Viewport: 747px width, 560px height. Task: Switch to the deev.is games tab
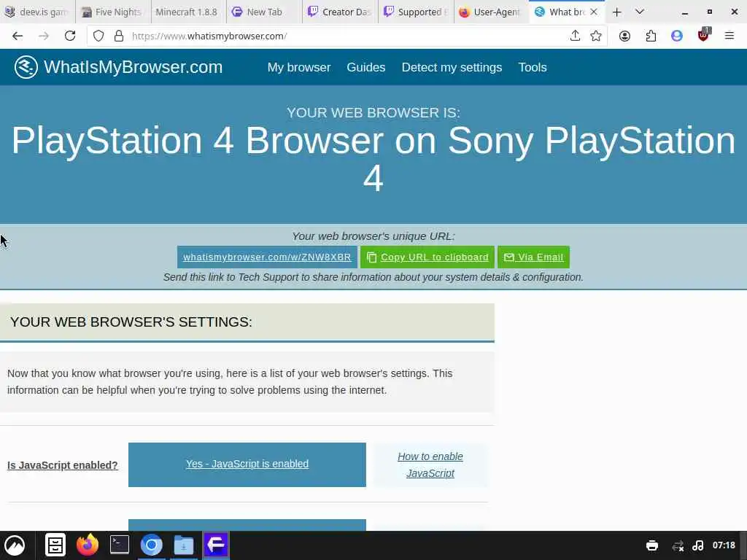pos(37,12)
